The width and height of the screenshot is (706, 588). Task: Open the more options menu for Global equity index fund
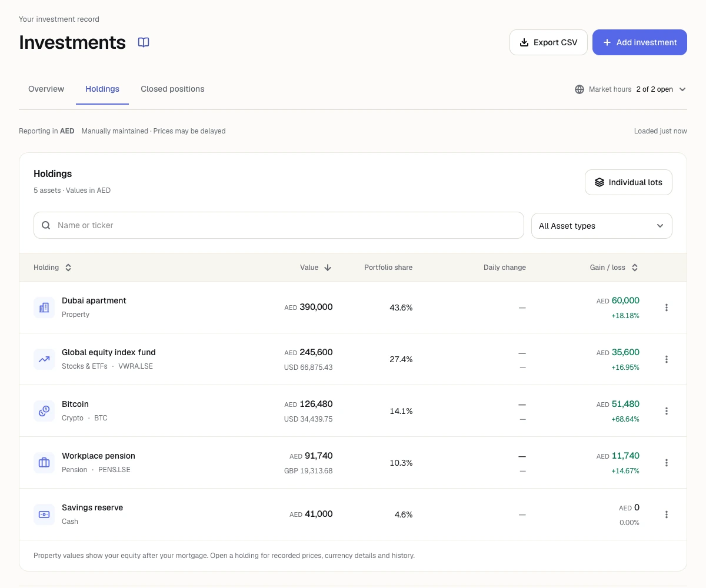click(x=667, y=359)
